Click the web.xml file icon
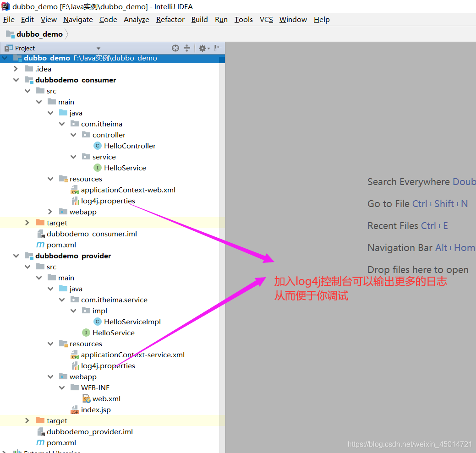Screen dimensions: 476x453 point(87,398)
